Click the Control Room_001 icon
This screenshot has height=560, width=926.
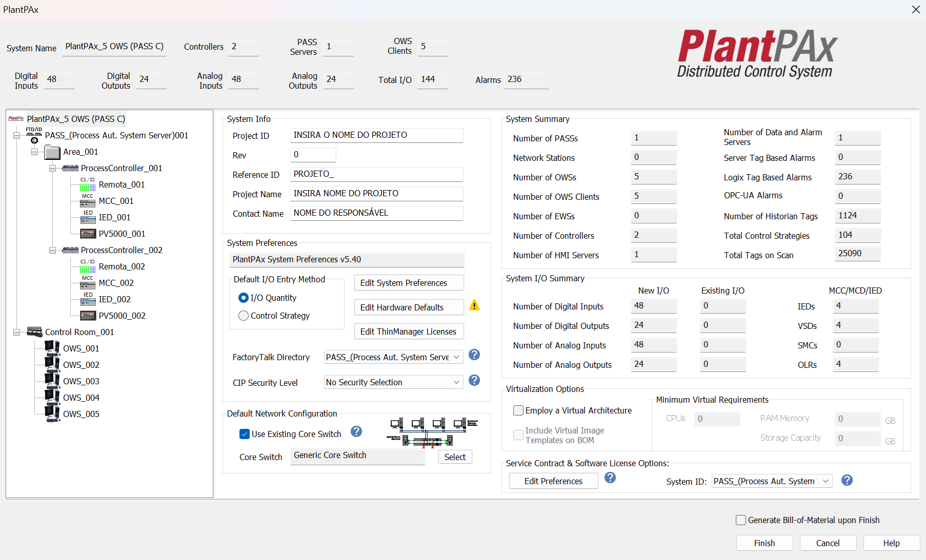coord(34,332)
